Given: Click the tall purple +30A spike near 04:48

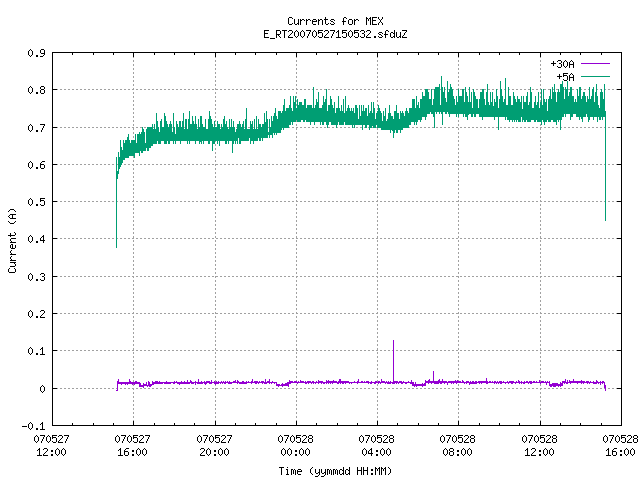Looking at the screenshot, I should pos(393,361).
